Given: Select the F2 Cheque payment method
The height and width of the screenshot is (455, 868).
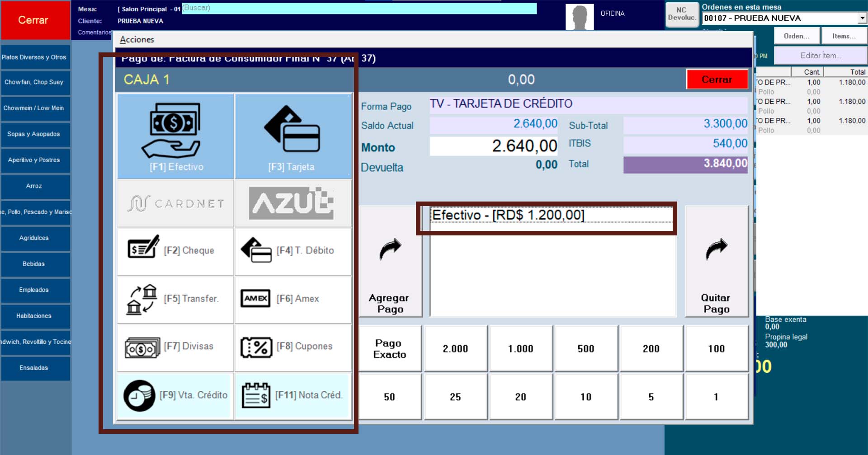Looking at the screenshot, I should [175, 251].
